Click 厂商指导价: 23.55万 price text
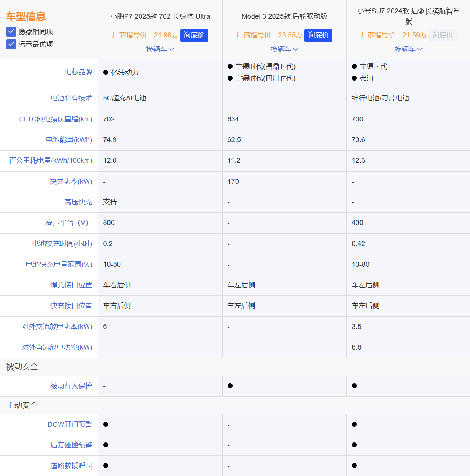 (x=269, y=35)
